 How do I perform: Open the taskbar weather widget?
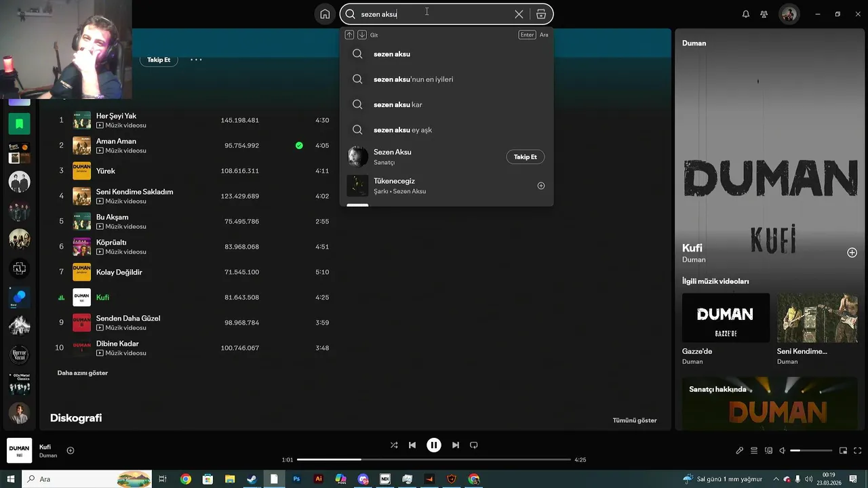click(722, 479)
